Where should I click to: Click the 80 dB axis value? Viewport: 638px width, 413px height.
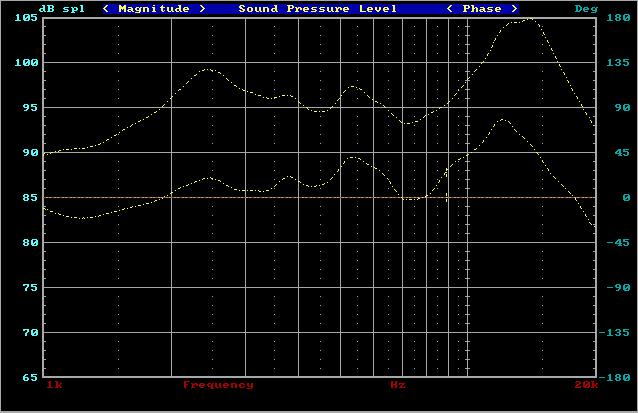(30, 243)
